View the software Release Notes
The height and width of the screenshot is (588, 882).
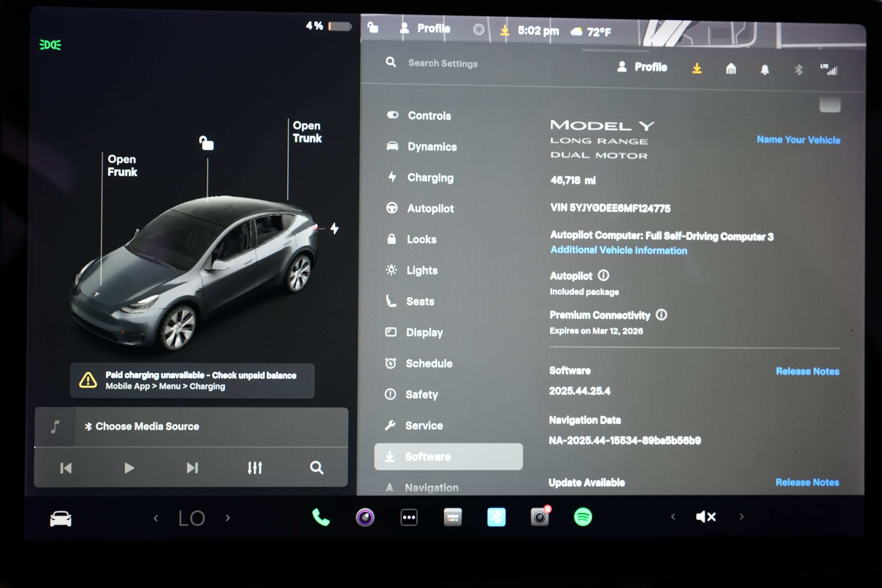click(x=808, y=371)
